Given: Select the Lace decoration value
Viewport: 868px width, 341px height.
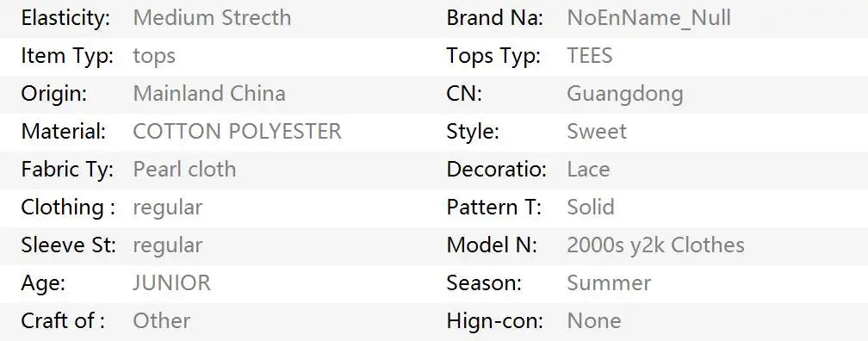Looking at the screenshot, I should point(588,169).
